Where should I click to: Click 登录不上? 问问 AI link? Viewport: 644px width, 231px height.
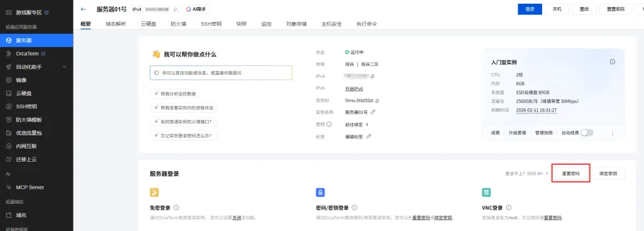(x=527, y=174)
